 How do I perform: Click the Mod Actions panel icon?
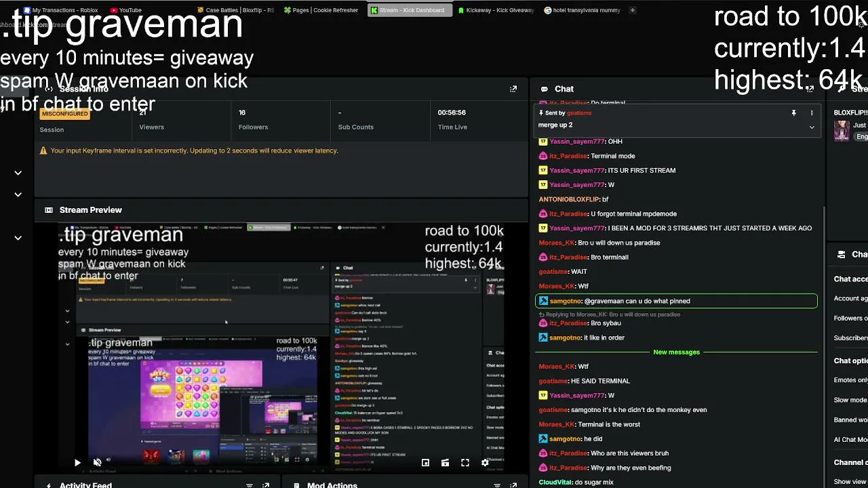click(x=296, y=485)
